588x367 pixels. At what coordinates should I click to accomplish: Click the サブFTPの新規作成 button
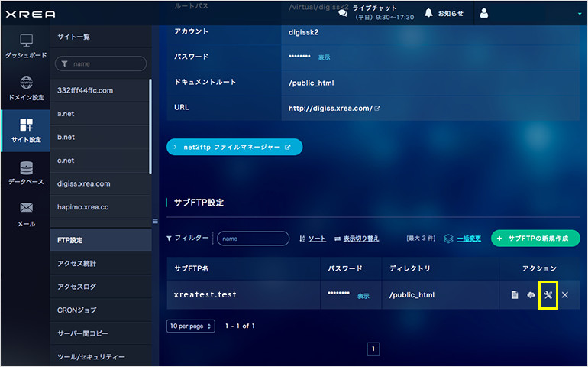(x=535, y=239)
